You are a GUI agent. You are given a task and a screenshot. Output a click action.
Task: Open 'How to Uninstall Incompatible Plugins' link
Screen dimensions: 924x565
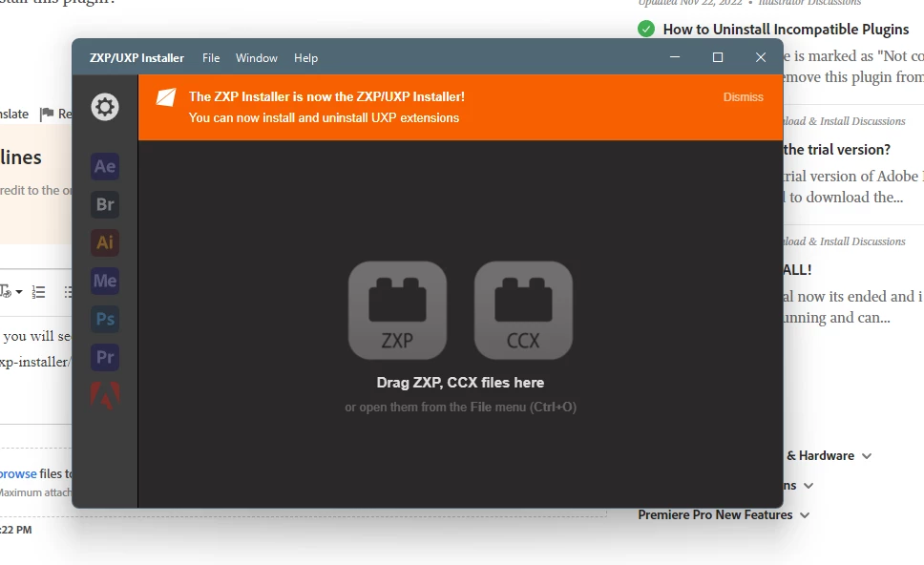(x=786, y=30)
